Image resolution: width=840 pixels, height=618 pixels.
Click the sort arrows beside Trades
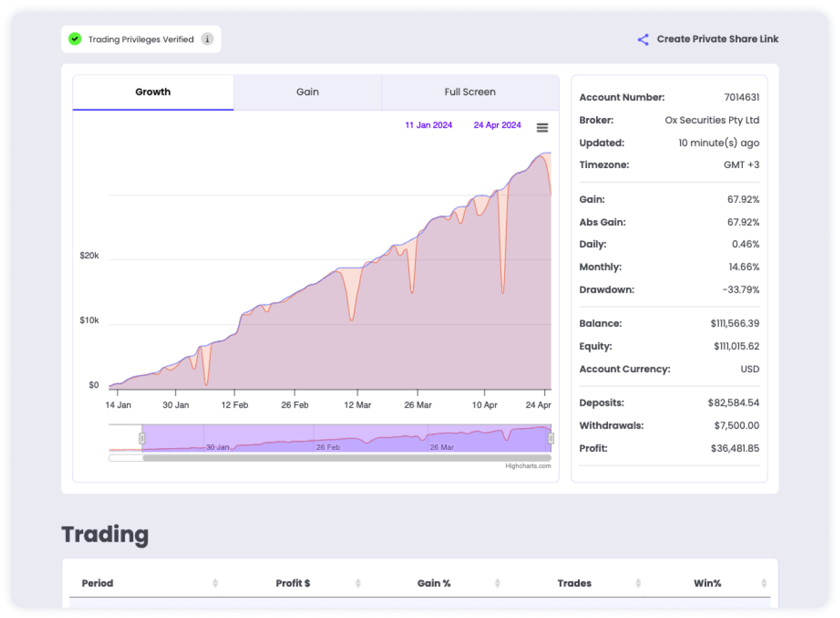pyautogui.click(x=638, y=583)
